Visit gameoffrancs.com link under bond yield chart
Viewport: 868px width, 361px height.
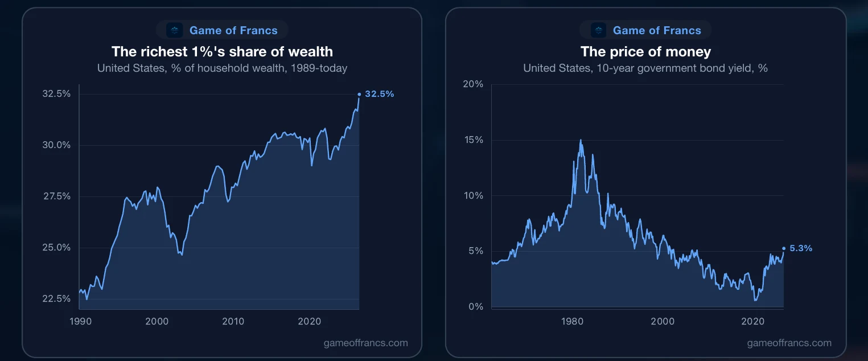click(x=789, y=343)
